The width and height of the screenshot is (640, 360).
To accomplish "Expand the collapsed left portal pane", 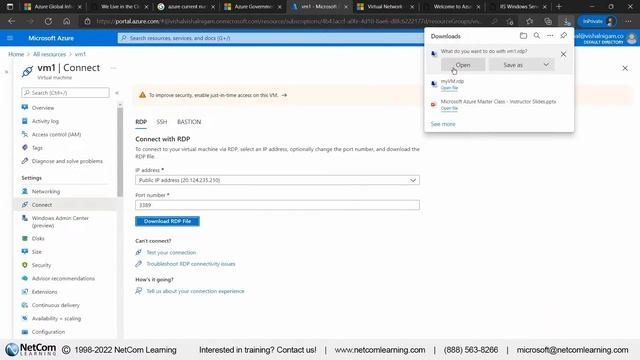I will pos(6,72).
